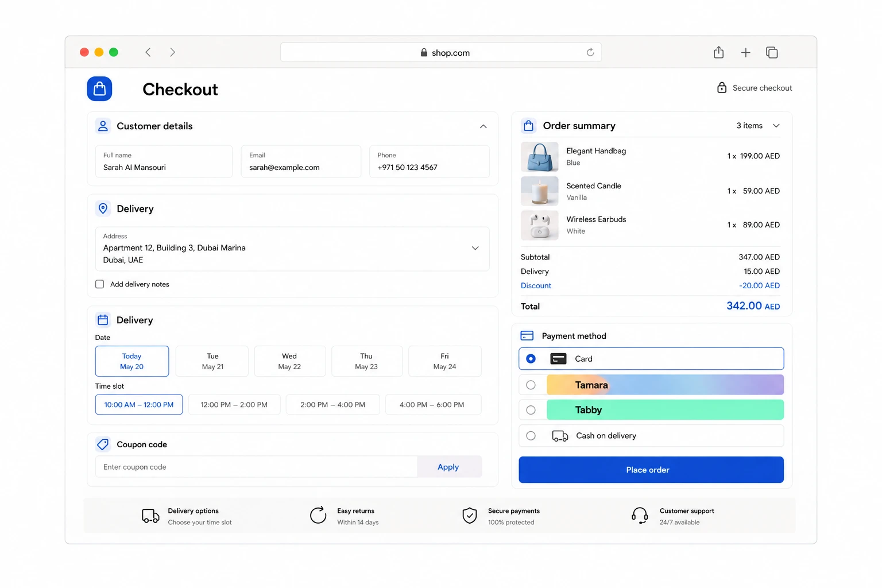Select Tabby payment radio button

point(531,410)
